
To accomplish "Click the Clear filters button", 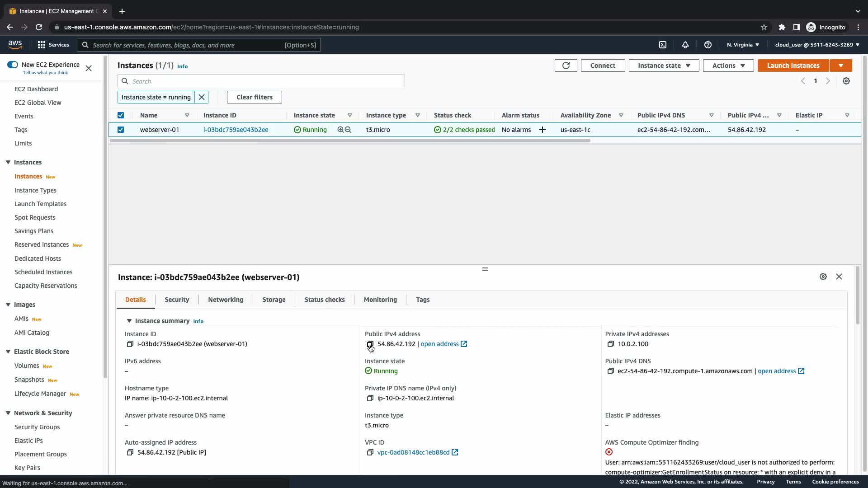I will [254, 97].
